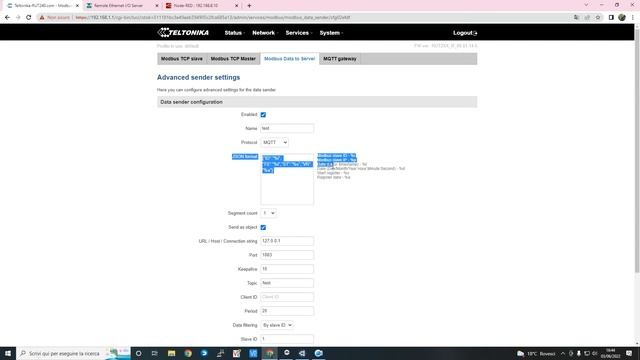
Task: Switch to Node-RED browser tab
Action: [196, 6]
